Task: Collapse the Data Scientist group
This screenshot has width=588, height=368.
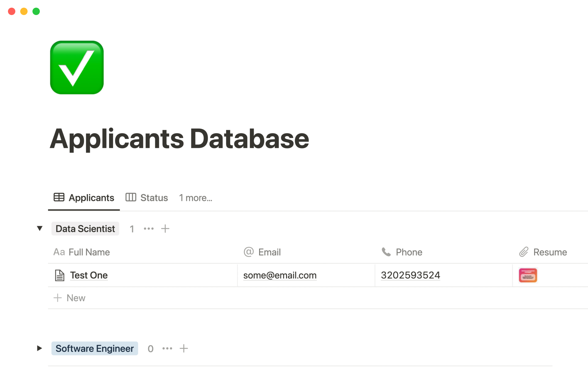Action: click(x=40, y=228)
